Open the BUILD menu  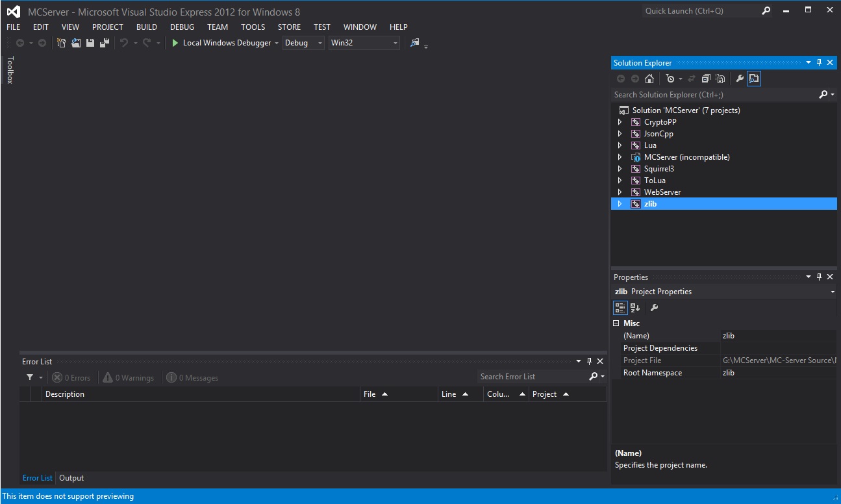point(146,27)
